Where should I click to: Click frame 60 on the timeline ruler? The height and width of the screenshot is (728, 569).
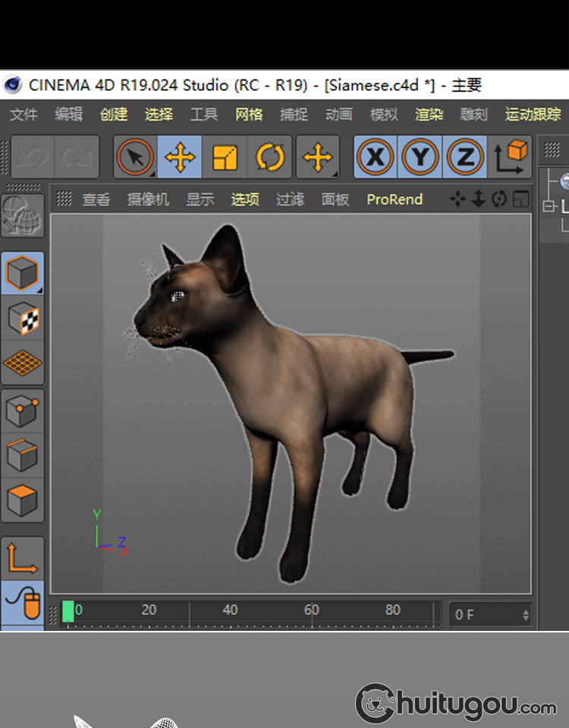(x=311, y=610)
